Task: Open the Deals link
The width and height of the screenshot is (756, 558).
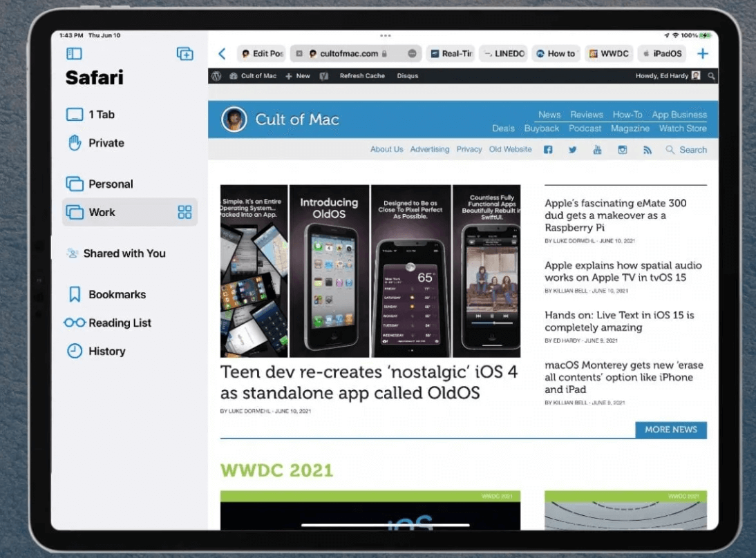Action: point(503,128)
